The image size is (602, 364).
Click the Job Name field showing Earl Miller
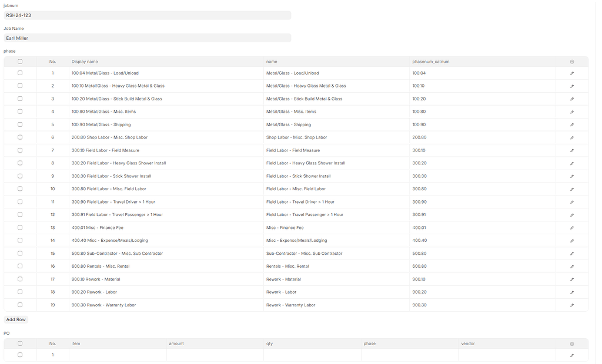146,38
